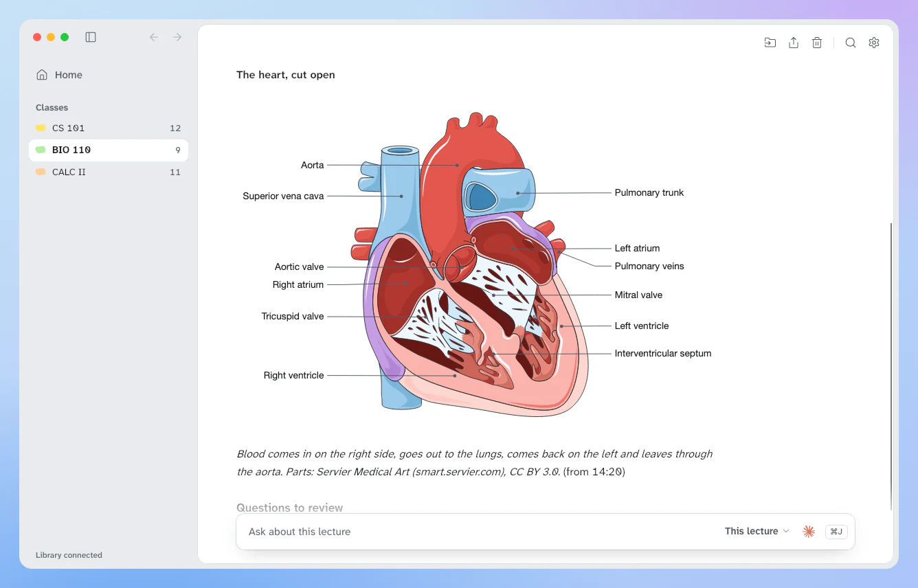The height and width of the screenshot is (588, 918).
Task: Click the green maximize window button
Action: (x=65, y=37)
